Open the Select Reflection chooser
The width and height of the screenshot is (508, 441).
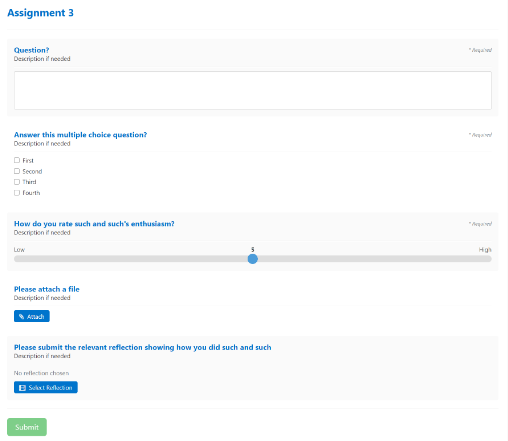tap(46, 387)
